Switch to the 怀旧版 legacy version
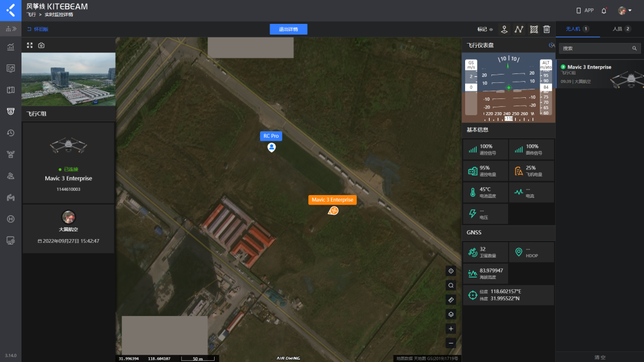This screenshot has height=362, width=644. pyautogui.click(x=38, y=29)
